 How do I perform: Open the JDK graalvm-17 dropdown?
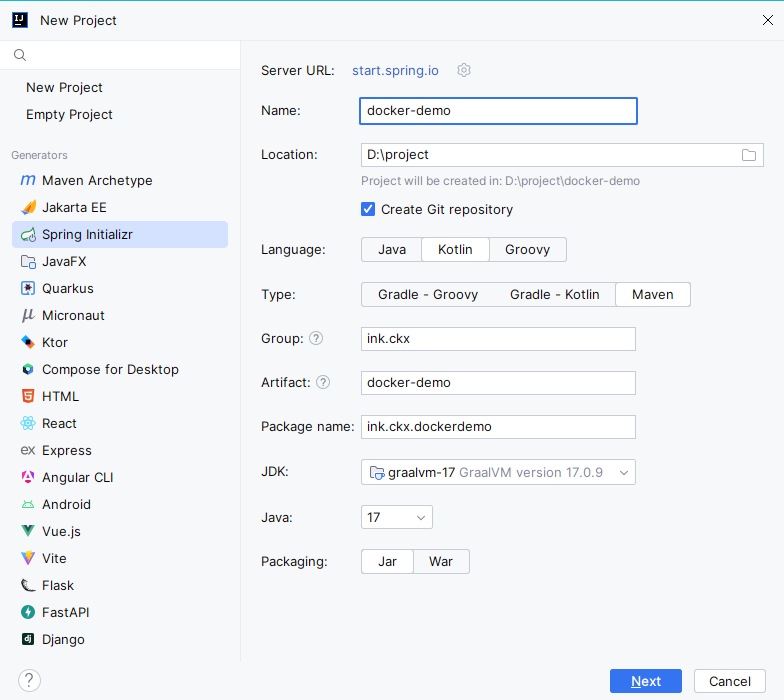(x=498, y=472)
